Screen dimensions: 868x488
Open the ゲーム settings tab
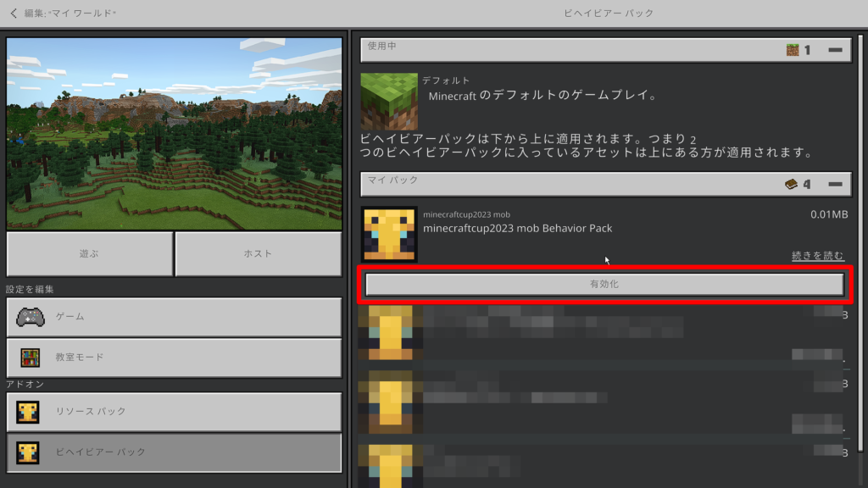point(174,317)
